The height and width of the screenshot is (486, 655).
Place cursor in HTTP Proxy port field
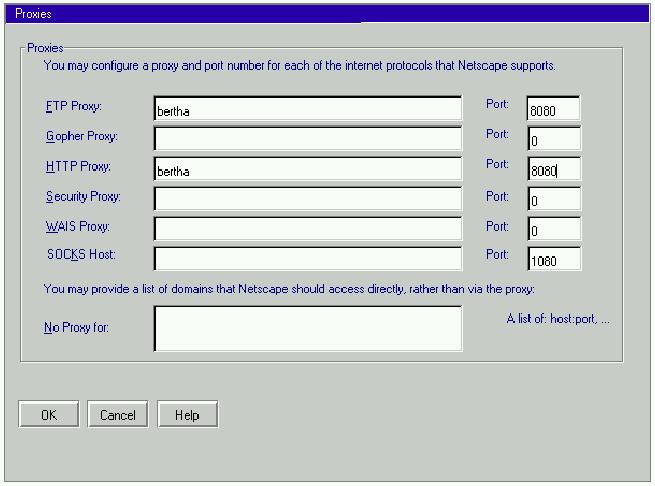[x=553, y=170]
